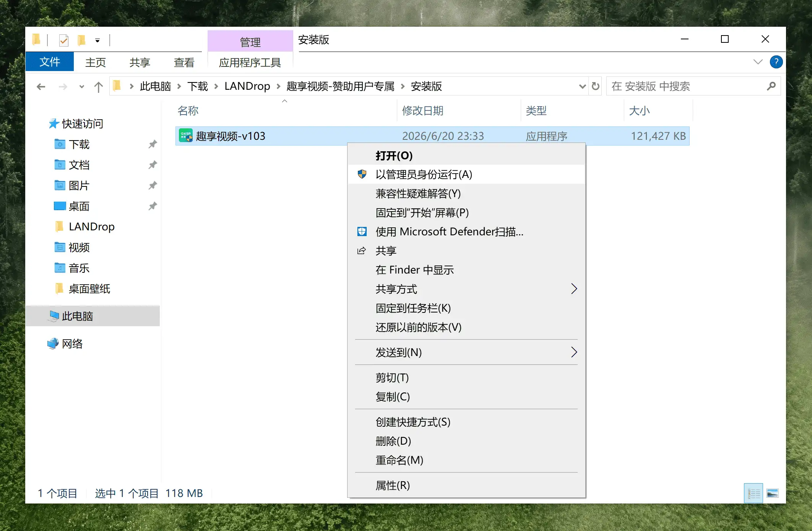Open the 文件 ribbon tab
This screenshot has width=812, height=531.
pyautogui.click(x=50, y=62)
